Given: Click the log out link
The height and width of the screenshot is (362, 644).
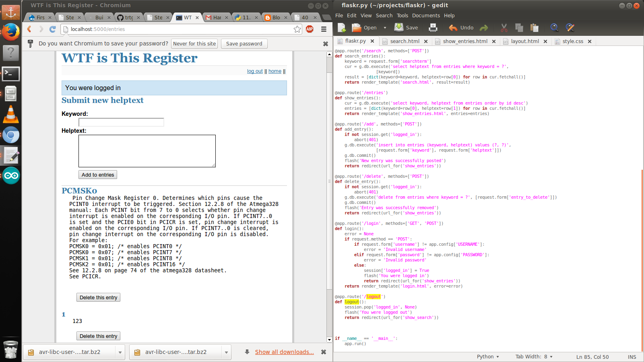Looking at the screenshot, I should click(255, 71).
